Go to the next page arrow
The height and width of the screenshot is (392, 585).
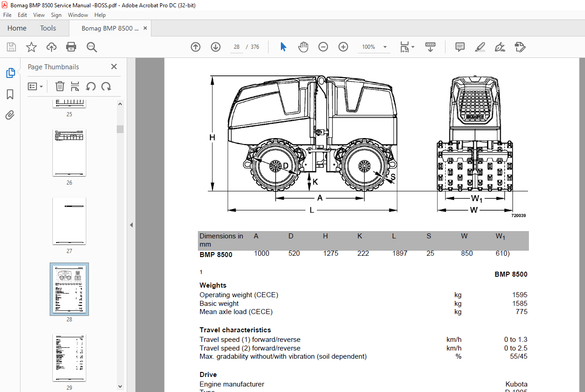[216, 47]
